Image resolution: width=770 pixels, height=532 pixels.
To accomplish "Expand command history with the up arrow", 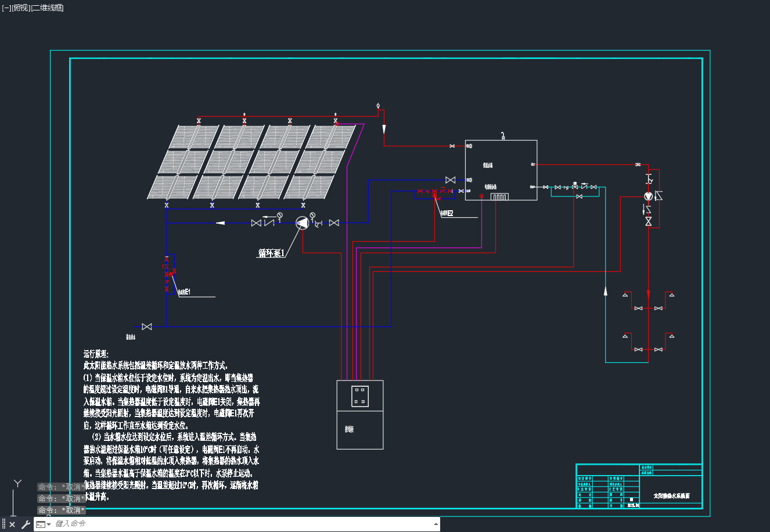I will (x=436, y=524).
